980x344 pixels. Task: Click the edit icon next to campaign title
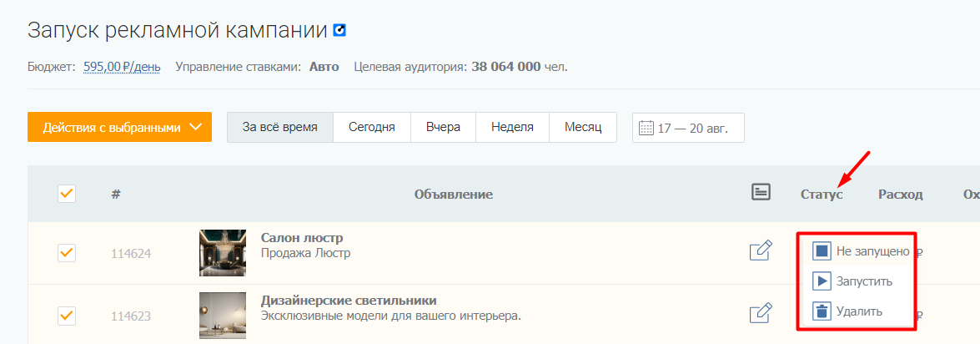(339, 31)
